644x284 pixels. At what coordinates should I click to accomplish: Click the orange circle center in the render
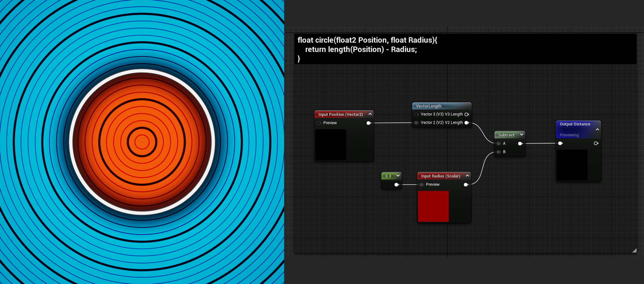142,142
